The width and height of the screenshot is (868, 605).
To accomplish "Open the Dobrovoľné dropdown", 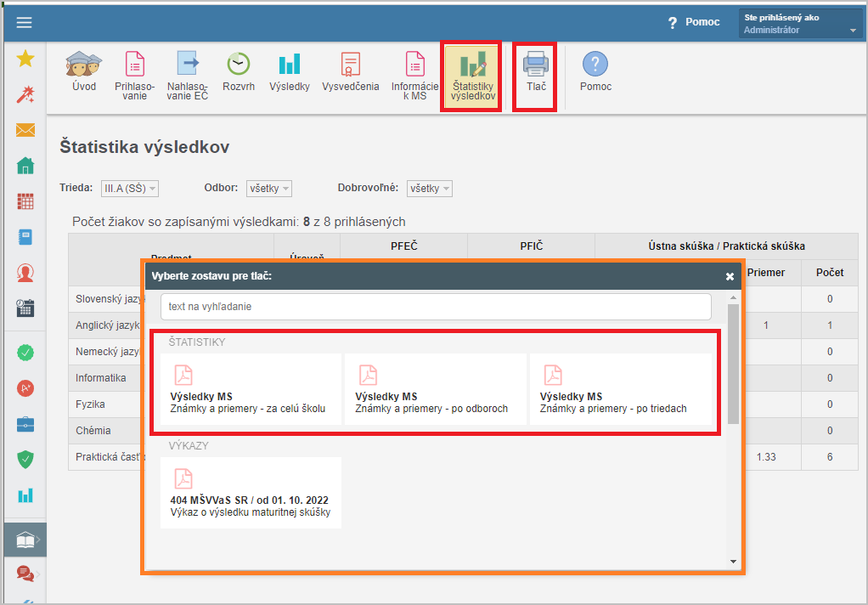I will point(429,189).
